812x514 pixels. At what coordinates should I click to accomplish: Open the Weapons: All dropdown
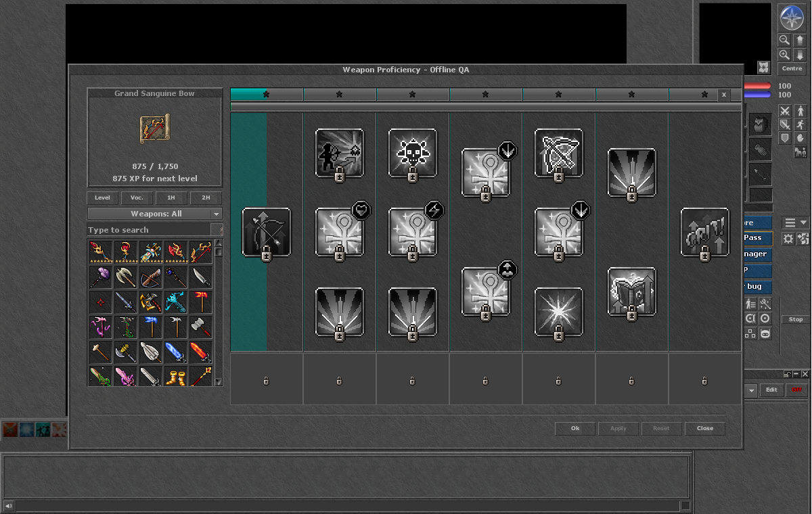coord(155,214)
